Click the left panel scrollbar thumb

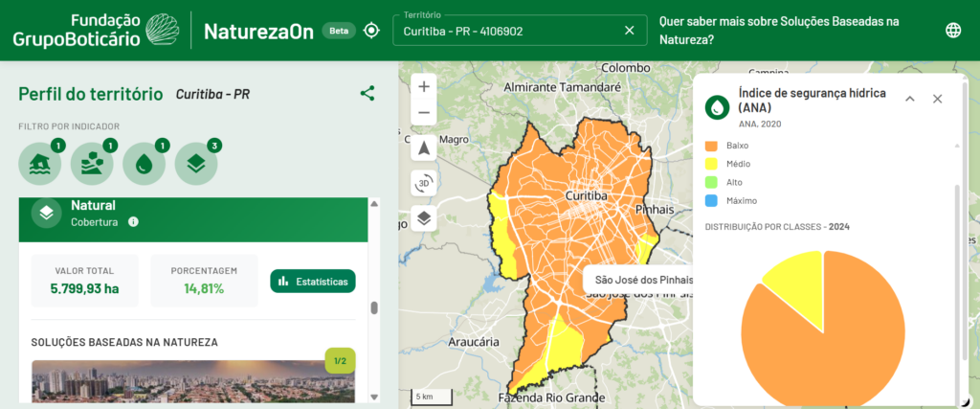point(374,307)
